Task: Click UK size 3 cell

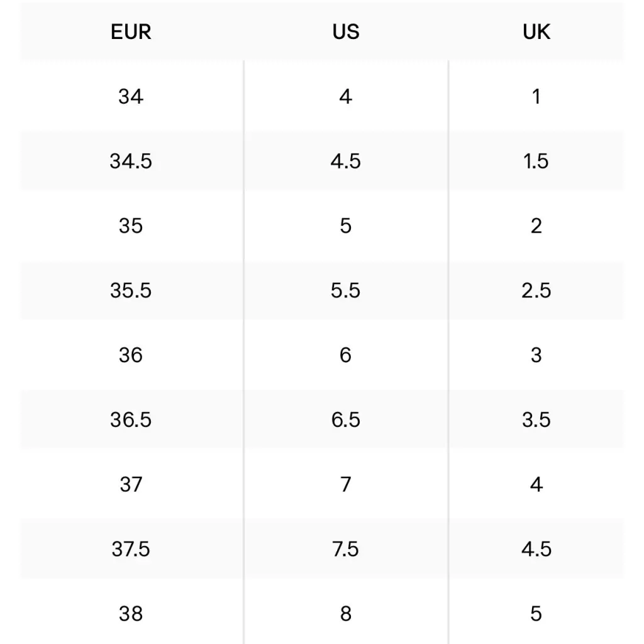Action: (x=536, y=355)
